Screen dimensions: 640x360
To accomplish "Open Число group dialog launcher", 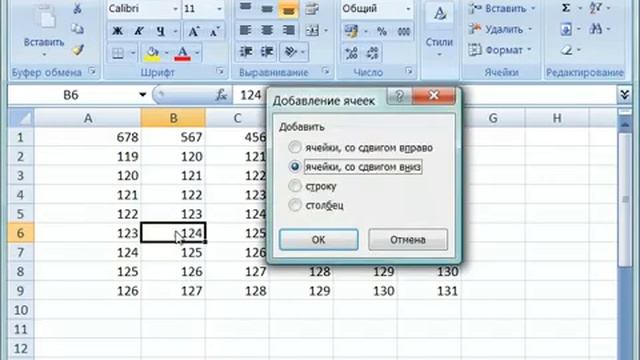I will point(409,71).
